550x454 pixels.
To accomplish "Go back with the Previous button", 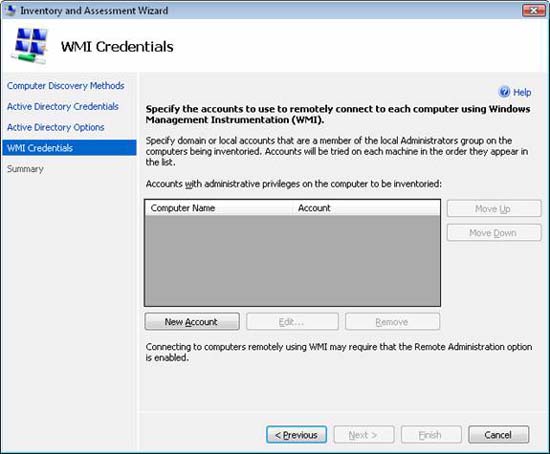I will [x=296, y=435].
